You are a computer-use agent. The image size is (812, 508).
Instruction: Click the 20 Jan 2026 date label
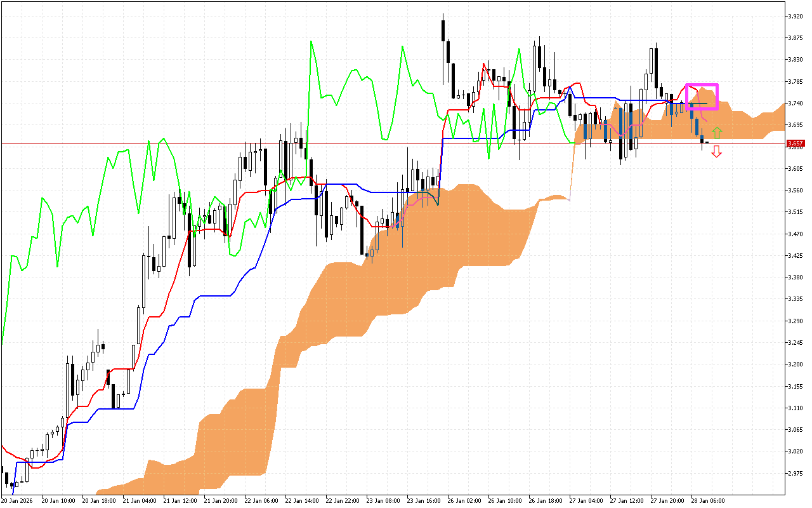click(18, 500)
